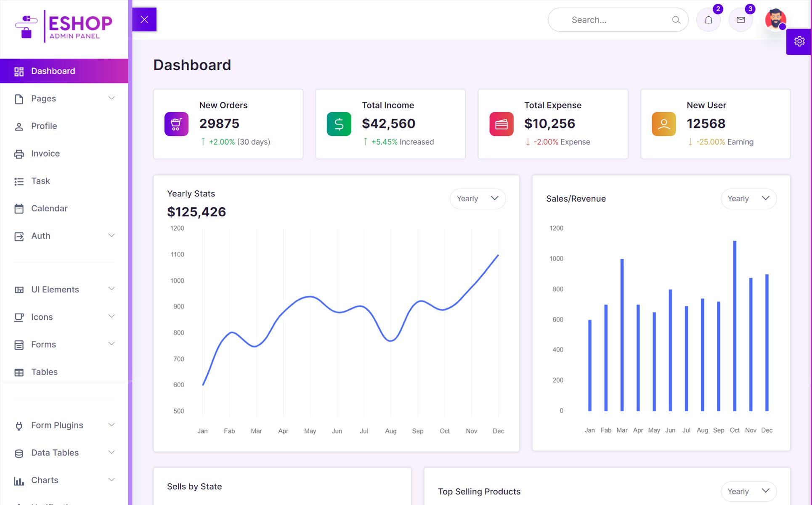Open the Yearly Stats period dropdown

(478, 199)
